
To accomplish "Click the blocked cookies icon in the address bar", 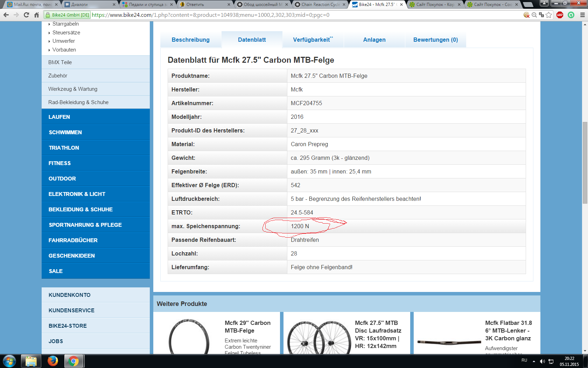I will (x=526, y=15).
